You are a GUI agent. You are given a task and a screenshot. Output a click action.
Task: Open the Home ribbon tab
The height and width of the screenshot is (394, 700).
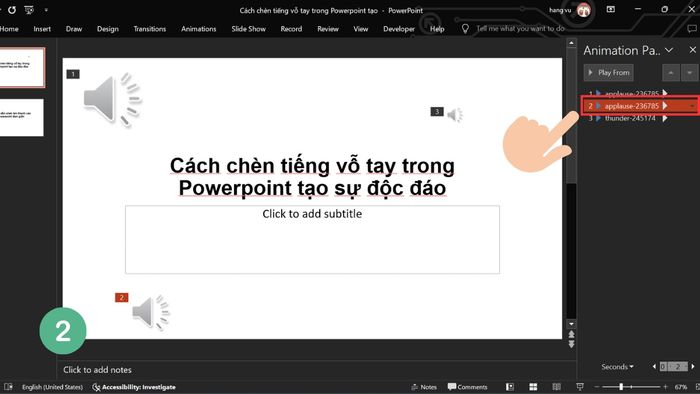[x=9, y=29]
